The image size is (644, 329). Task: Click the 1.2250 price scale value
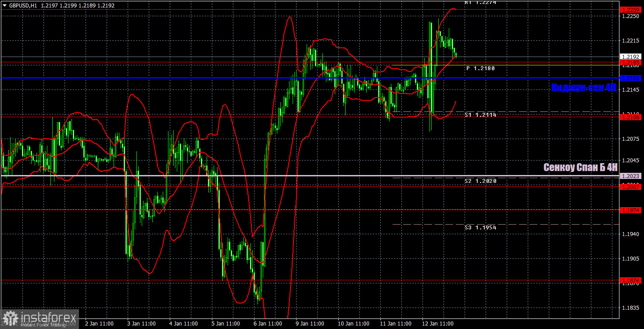click(x=631, y=16)
